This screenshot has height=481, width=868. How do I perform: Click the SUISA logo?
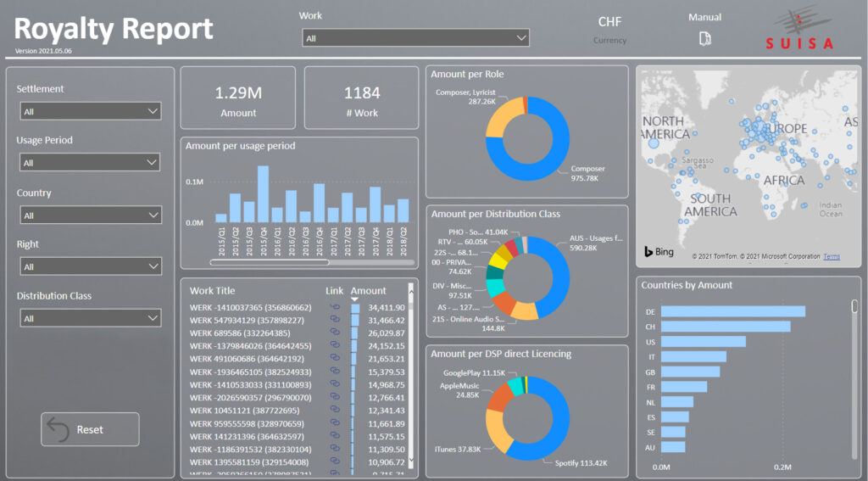[x=799, y=28]
